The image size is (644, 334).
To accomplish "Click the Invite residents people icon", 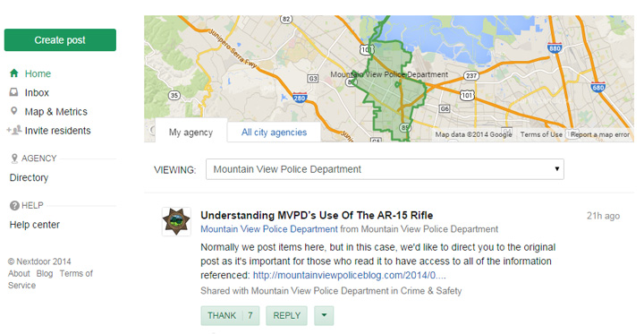I will pos(14,131).
